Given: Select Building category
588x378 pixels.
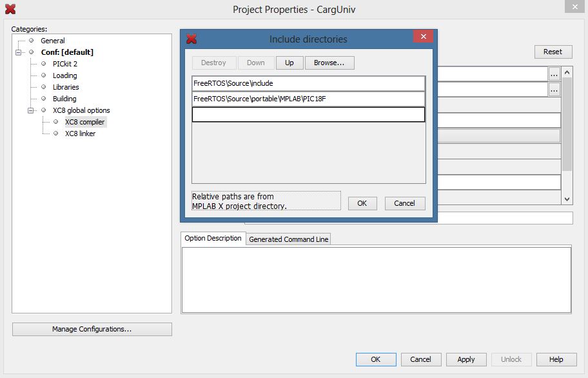Looking at the screenshot, I should pos(64,99).
